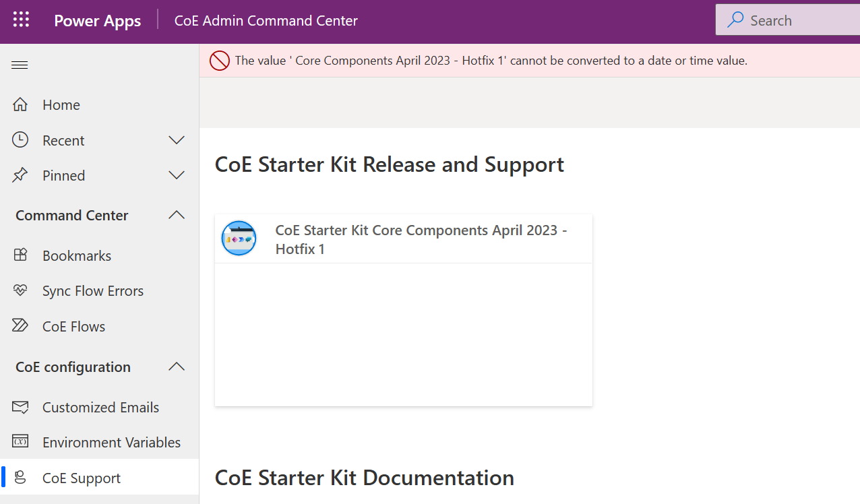Open Customized Emails via its envelope icon
The width and height of the screenshot is (860, 504).
coord(20,407)
